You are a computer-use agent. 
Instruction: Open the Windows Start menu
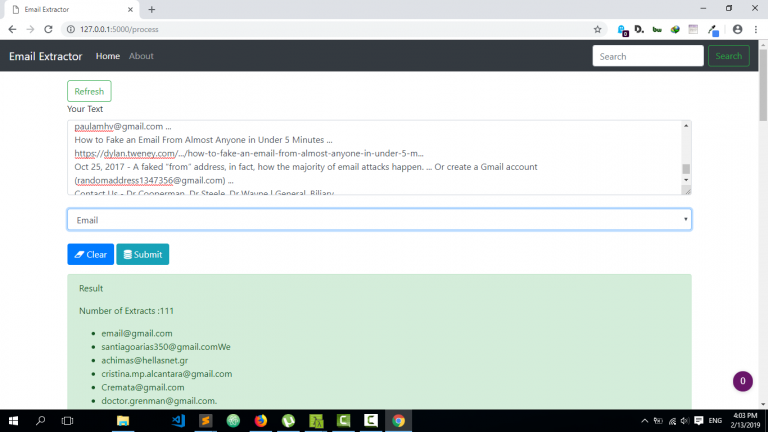pyautogui.click(x=13, y=421)
